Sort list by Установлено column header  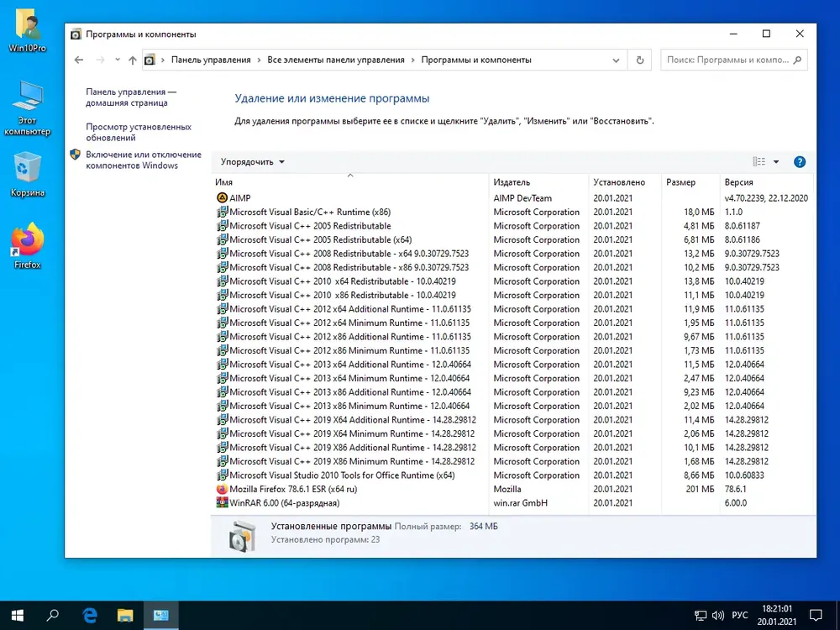tap(625, 182)
